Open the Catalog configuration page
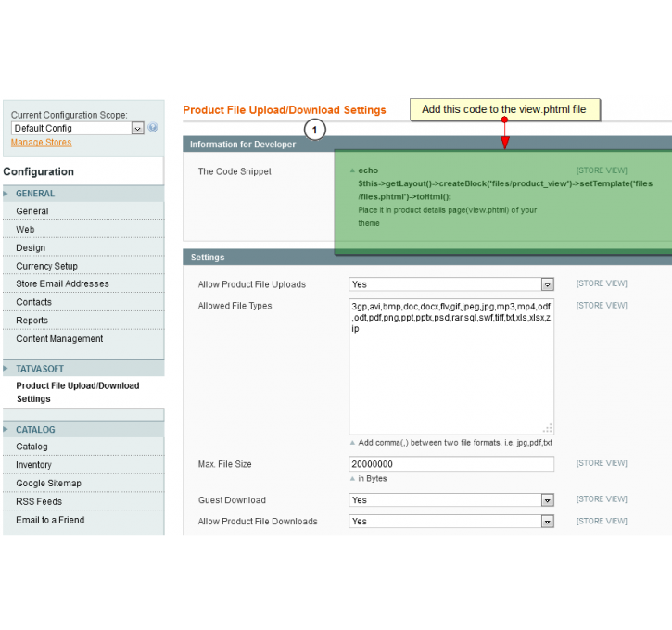Image resolution: width=672 pixels, height=630 pixels. click(32, 447)
